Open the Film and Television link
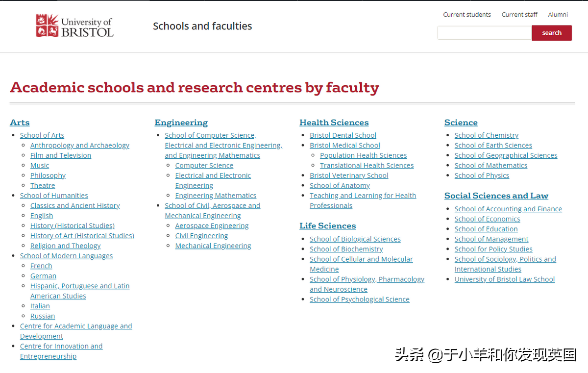 coord(61,155)
